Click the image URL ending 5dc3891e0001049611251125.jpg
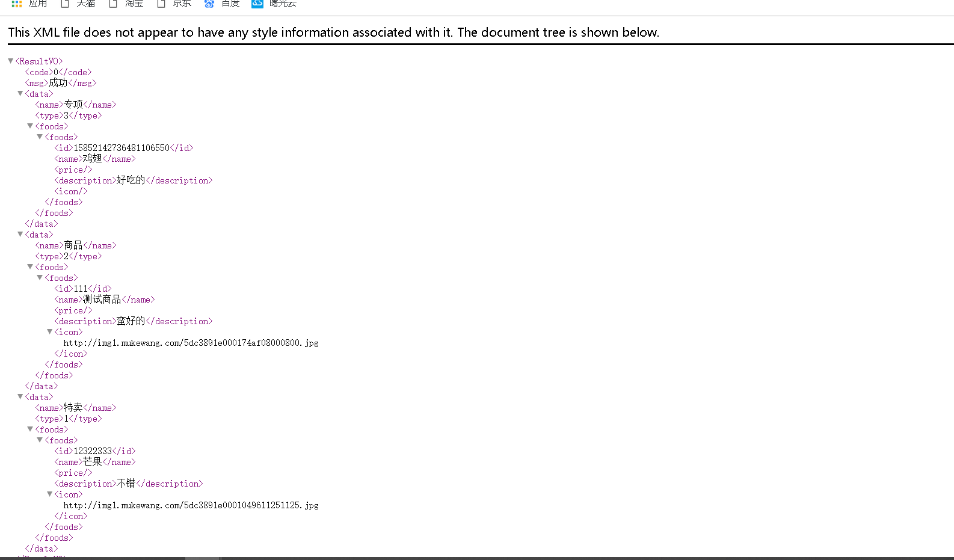The height and width of the screenshot is (560, 954). [x=191, y=505]
